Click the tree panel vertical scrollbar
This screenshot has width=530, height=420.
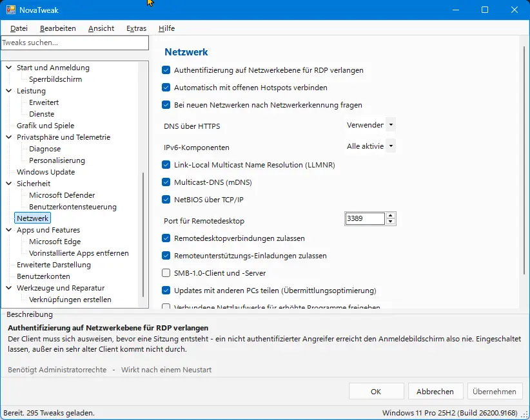pyautogui.click(x=143, y=234)
